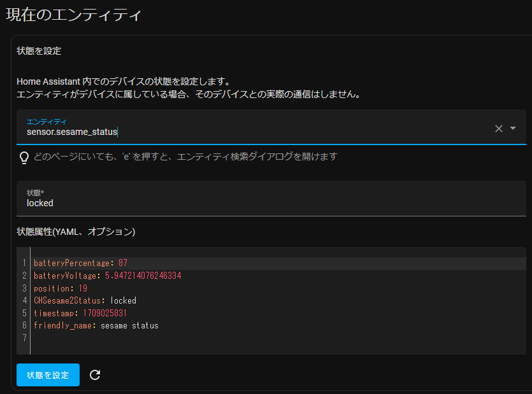The height and width of the screenshot is (394, 532).
Task: Click the 状態 field containing locked
Action: click(271, 199)
